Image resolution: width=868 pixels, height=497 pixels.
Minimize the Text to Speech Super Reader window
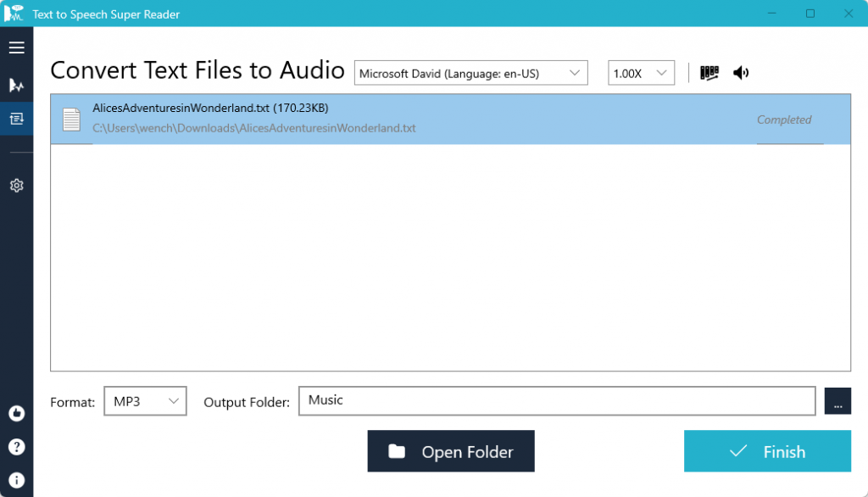click(771, 14)
